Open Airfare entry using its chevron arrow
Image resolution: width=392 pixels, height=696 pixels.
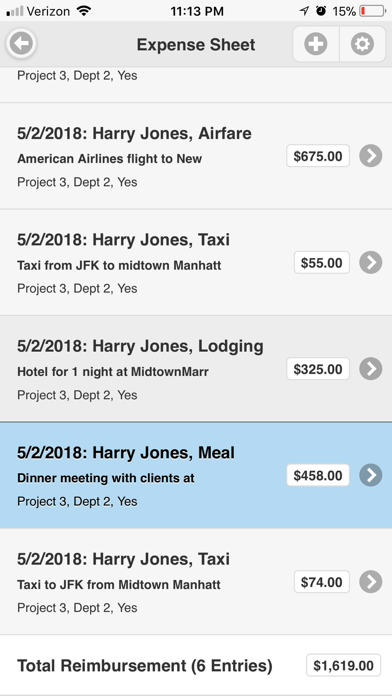[x=371, y=156]
